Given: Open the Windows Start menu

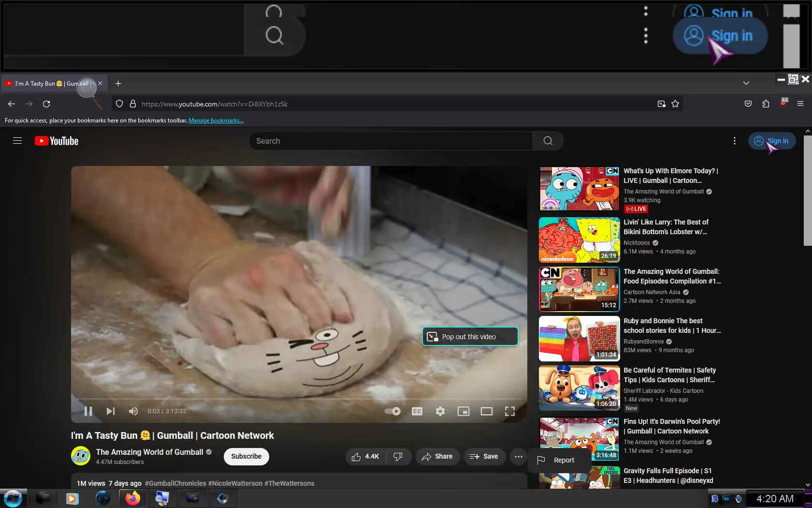Looking at the screenshot, I should (x=13, y=498).
